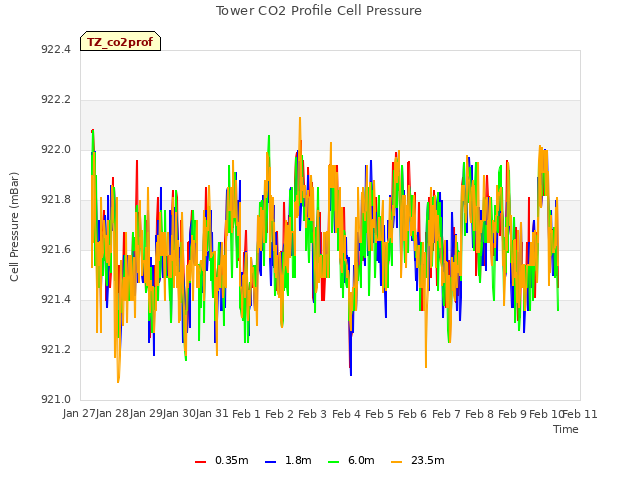Image resolution: width=640 pixels, height=480 pixels.
Task: Click the Feb 3 date tick label
Action: pyautogui.click(x=312, y=414)
